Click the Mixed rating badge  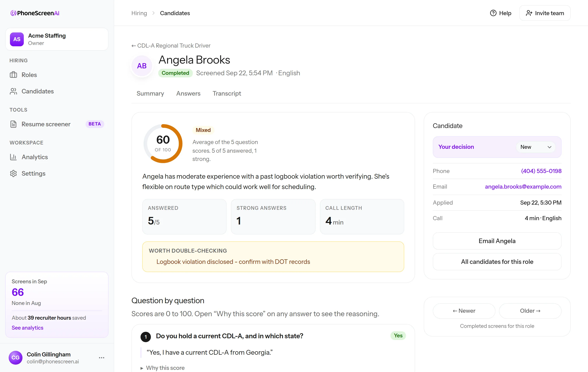pyautogui.click(x=203, y=130)
